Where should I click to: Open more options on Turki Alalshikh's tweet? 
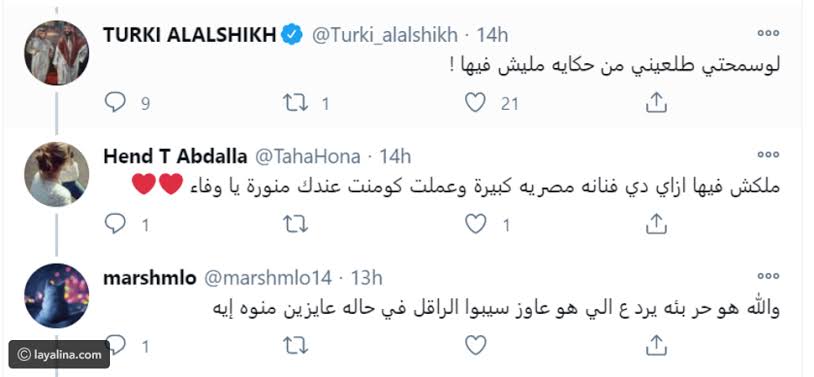[x=768, y=33]
